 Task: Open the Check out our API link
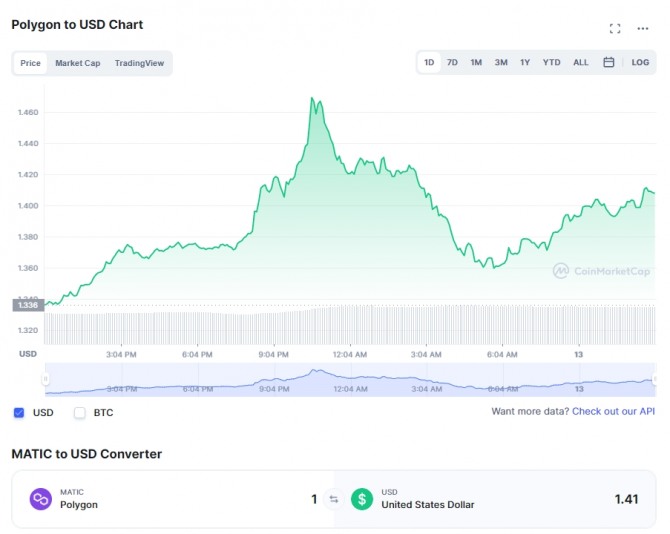coord(613,411)
